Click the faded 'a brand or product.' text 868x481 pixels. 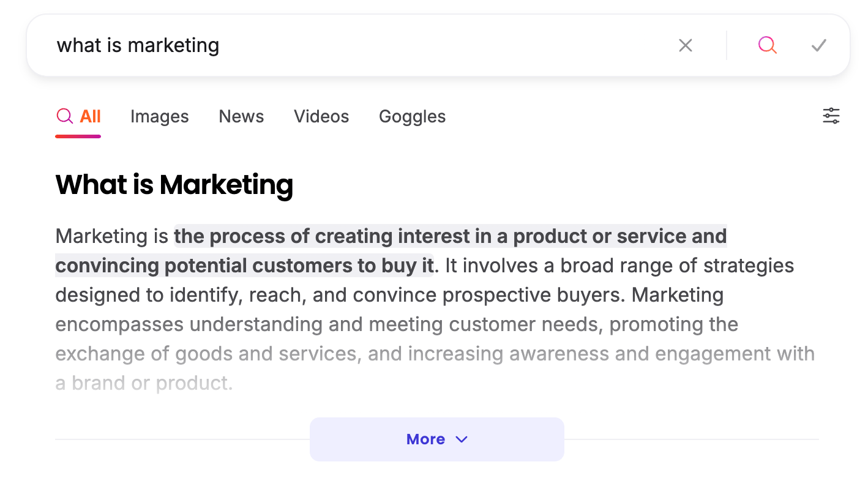coord(144,383)
